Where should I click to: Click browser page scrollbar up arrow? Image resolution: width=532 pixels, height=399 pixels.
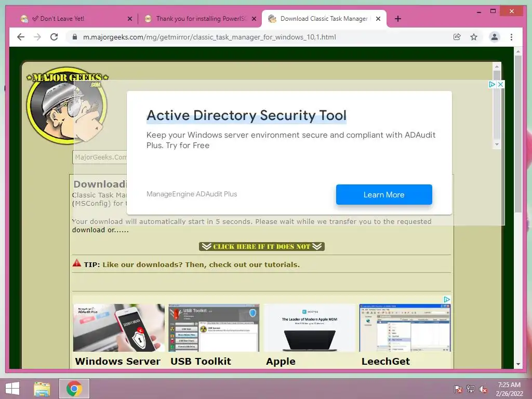point(518,51)
